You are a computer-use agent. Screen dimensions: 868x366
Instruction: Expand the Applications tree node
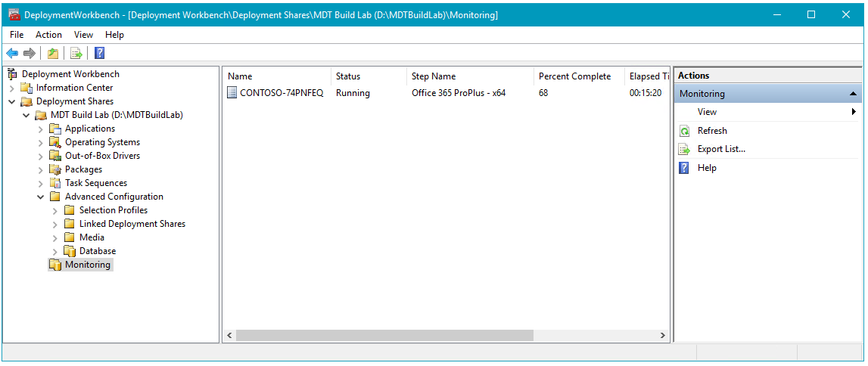pyautogui.click(x=41, y=129)
